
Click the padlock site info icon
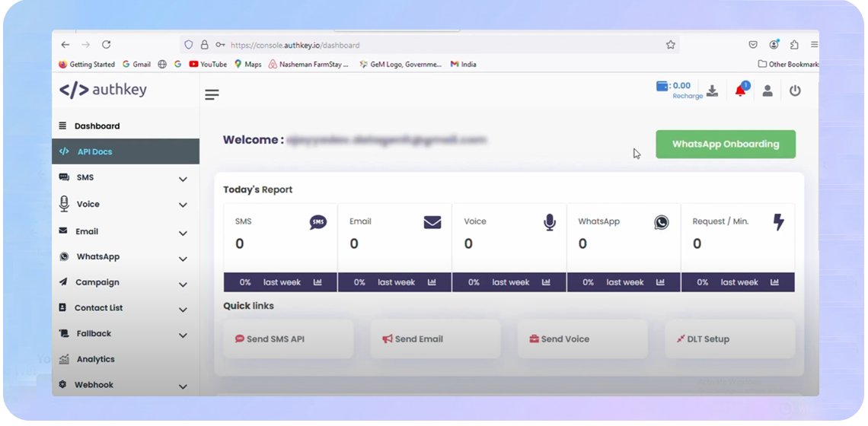point(204,45)
